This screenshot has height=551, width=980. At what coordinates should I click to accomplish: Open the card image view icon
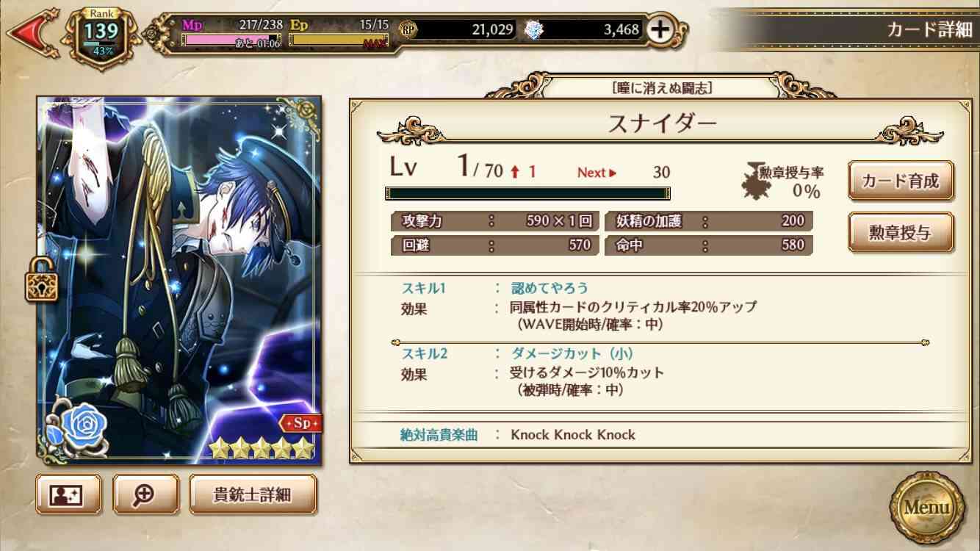click(x=68, y=494)
